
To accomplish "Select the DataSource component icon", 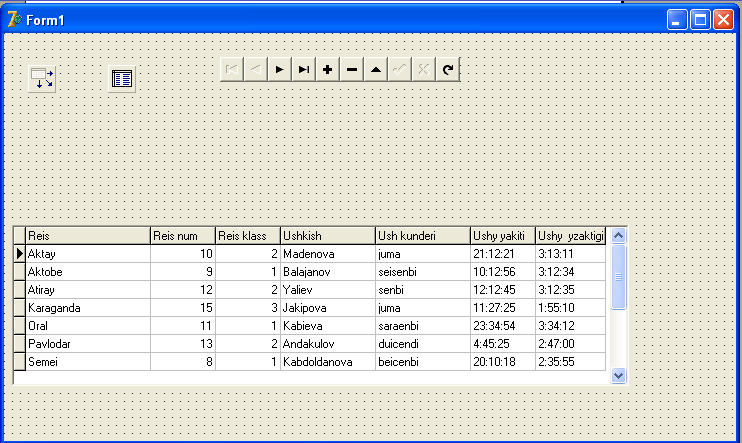I will point(42,79).
